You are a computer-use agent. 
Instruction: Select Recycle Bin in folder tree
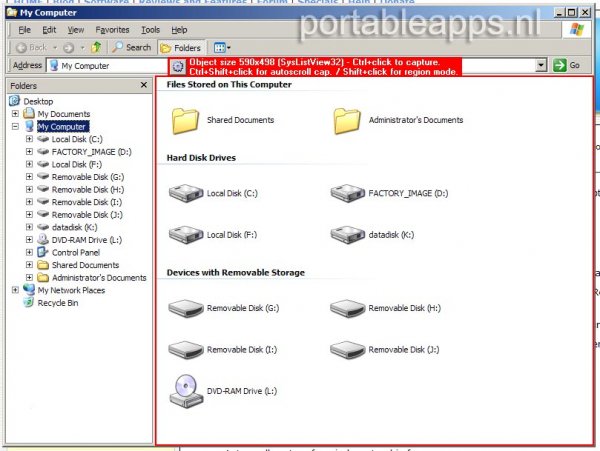click(57, 302)
